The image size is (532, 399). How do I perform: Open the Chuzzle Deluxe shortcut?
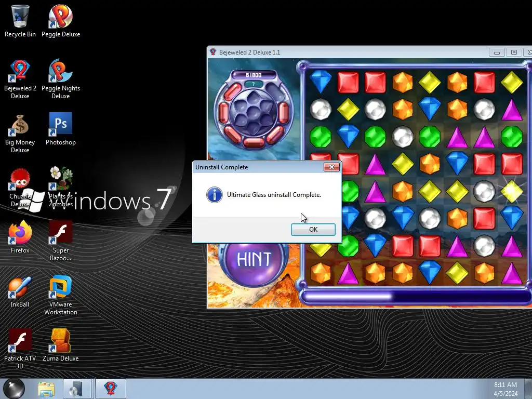pos(20,187)
